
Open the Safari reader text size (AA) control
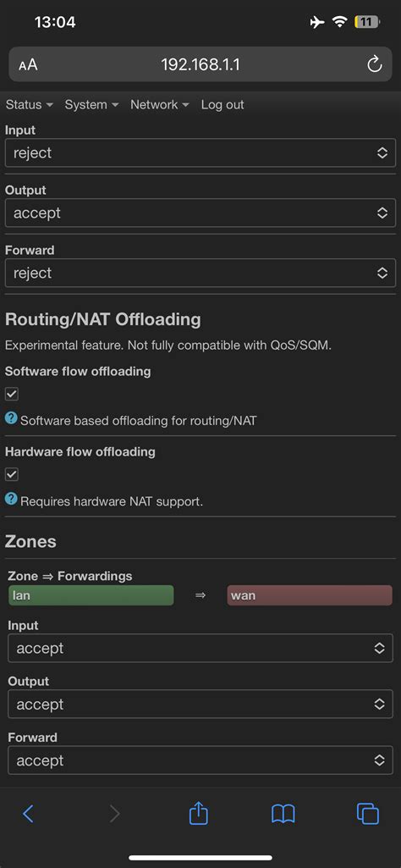28,64
